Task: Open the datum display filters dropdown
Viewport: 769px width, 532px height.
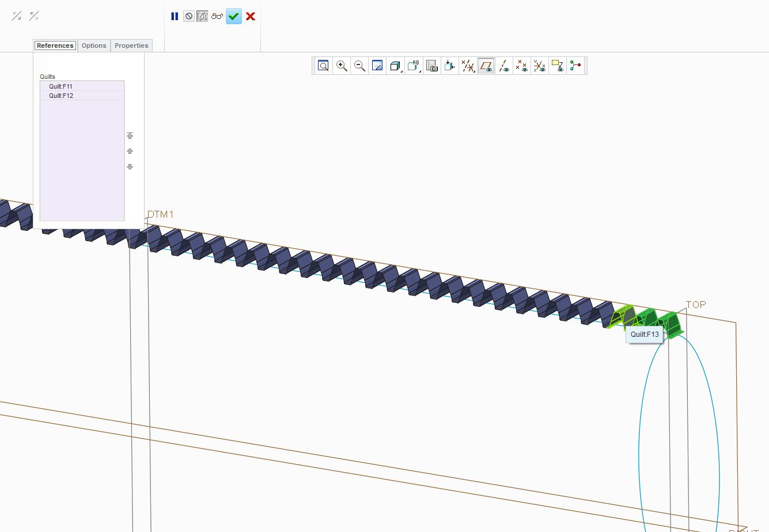Action: 468,66
